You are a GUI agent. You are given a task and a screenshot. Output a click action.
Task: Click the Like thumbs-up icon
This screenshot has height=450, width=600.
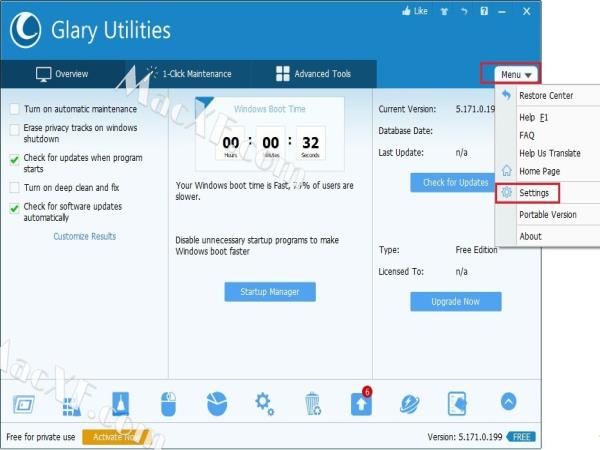tap(406, 11)
